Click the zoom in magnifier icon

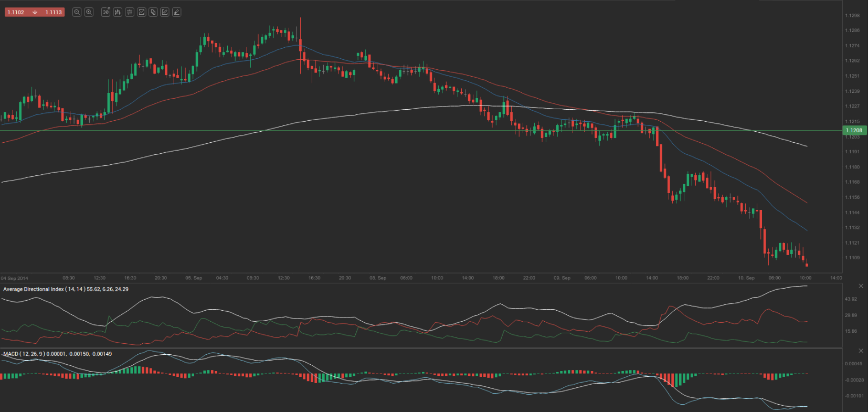pyautogui.click(x=89, y=12)
